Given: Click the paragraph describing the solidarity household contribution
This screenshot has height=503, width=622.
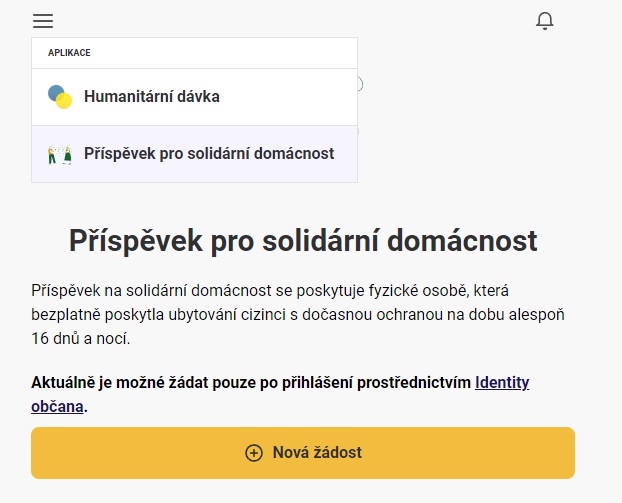Looking at the screenshot, I should [x=298, y=314].
